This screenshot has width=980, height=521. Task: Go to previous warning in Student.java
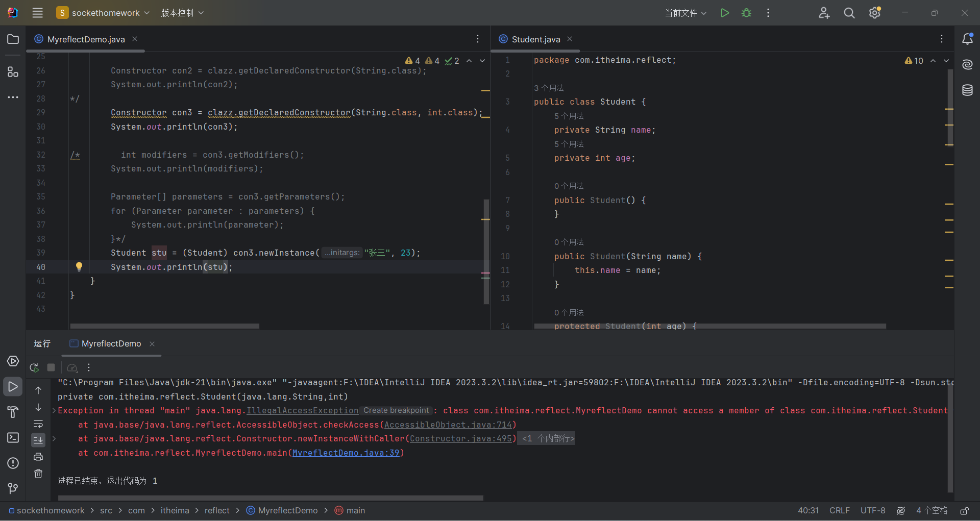(933, 61)
